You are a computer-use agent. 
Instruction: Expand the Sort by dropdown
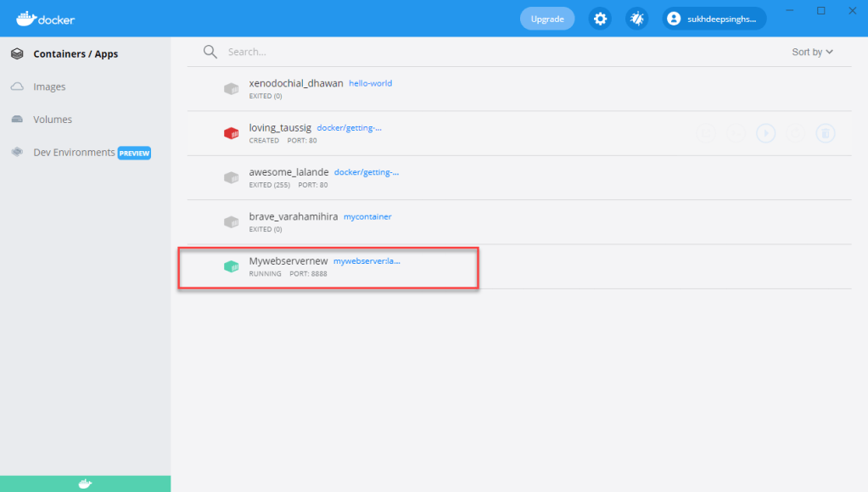click(x=812, y=52)
